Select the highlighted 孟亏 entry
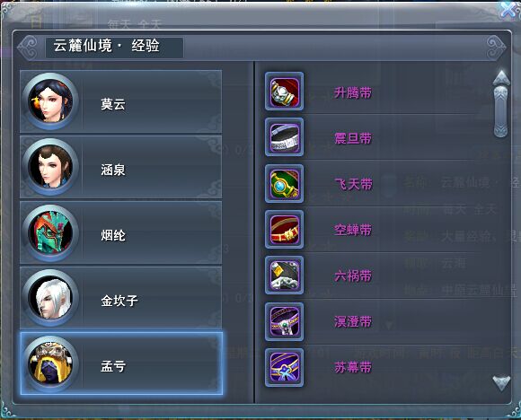The width and height of the screenshot is (521, 420). (x=121, y=363)
